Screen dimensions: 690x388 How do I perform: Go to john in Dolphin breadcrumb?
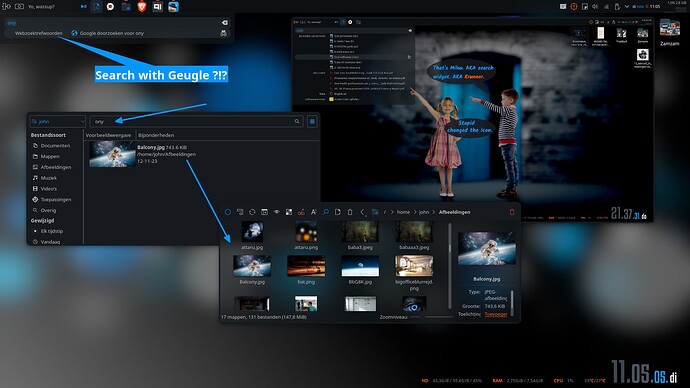424,212
